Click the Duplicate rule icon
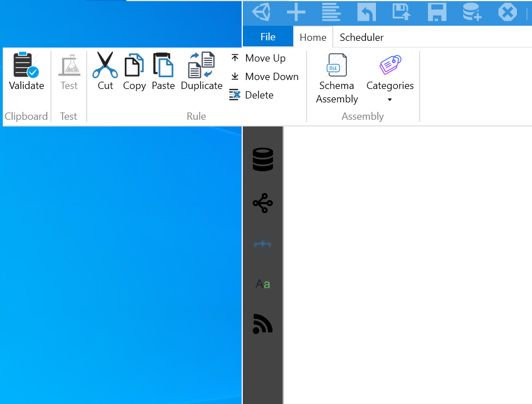Image resolution: width=532 pixels, height=404 pixels. tap(201, 70)
